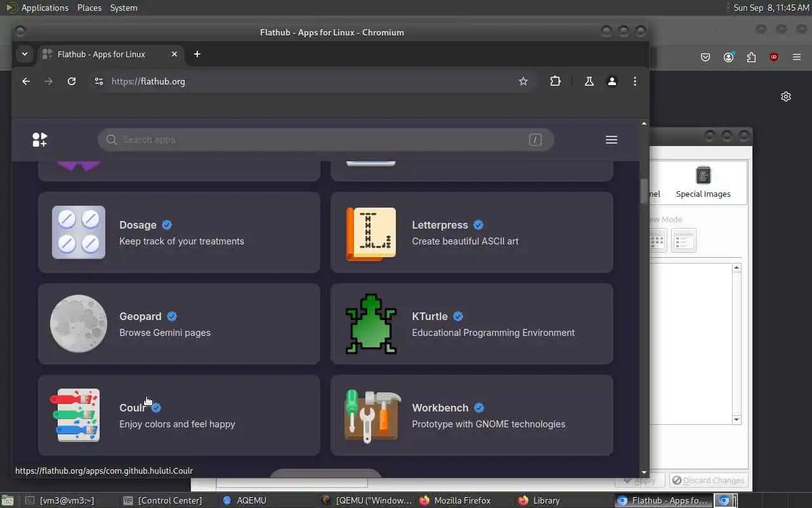Open the Applications menu

44,8
